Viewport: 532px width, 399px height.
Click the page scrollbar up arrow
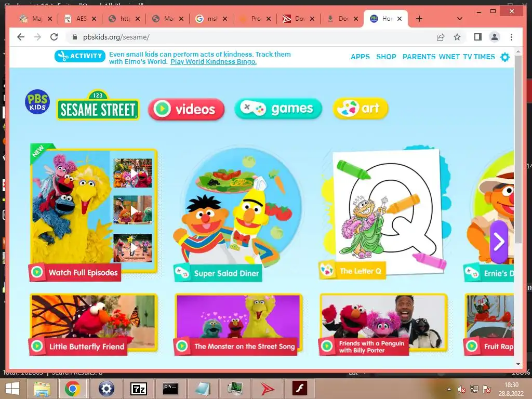pyautogui.click(x=518, y=52)
